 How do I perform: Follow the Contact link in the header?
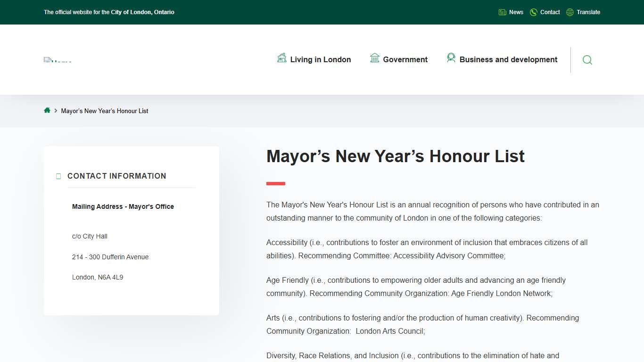point(550,12)
